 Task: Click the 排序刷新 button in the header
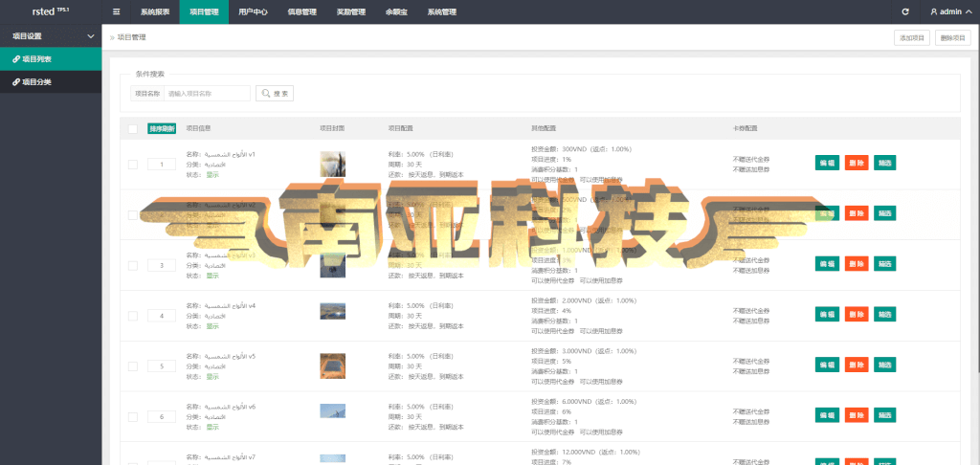[162, 129]
